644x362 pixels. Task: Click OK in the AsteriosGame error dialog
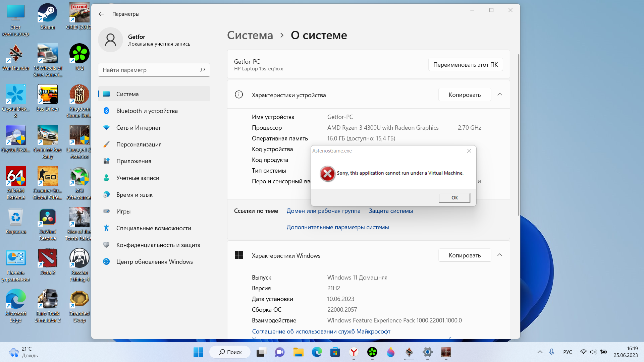pyautogui.click(x=454, y=198)
